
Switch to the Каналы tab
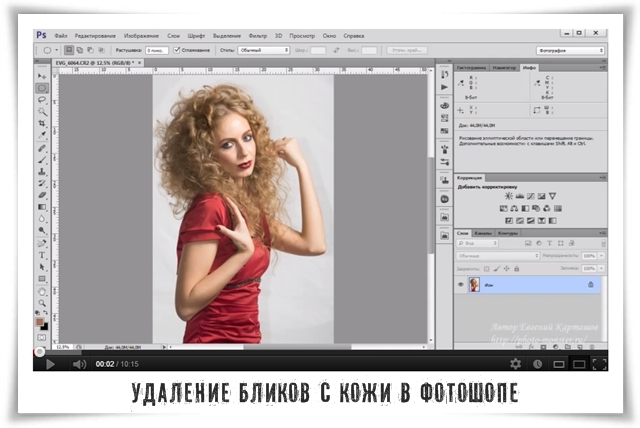coord(483,233)
